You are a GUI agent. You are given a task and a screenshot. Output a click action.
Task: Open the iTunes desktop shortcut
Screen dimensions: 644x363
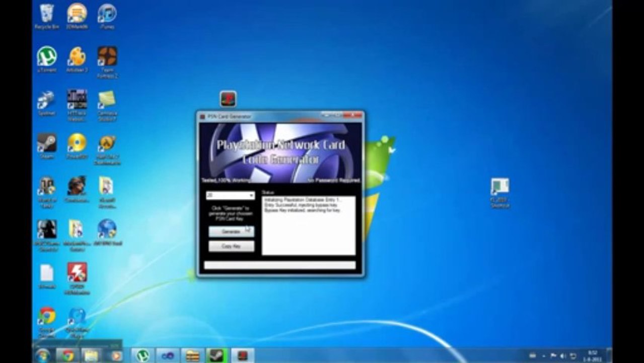click(x=107, y=16)
